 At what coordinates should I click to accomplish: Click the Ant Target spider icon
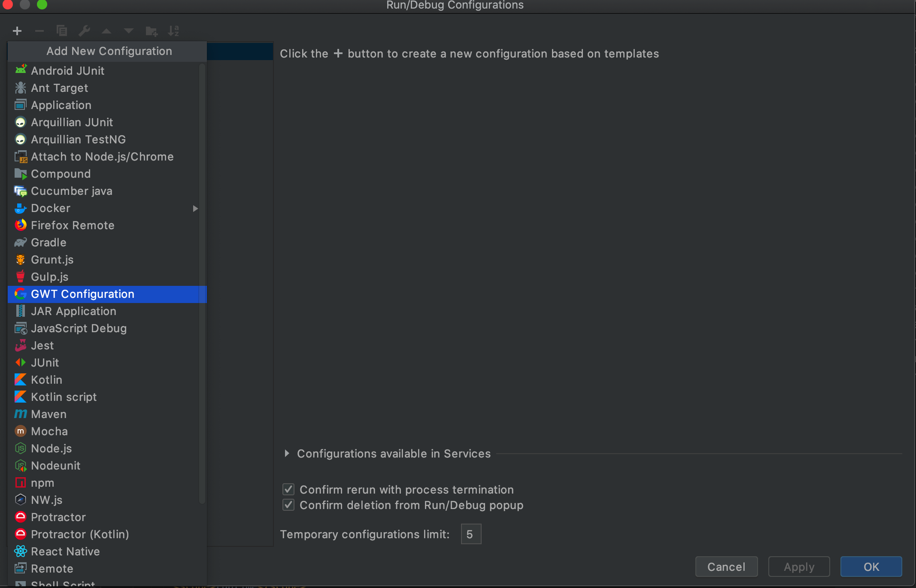[21, 88]
